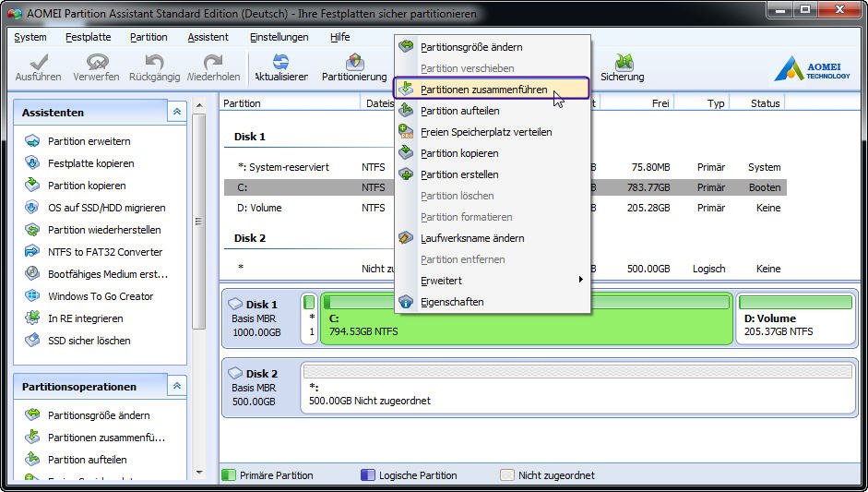Click the Partition aufteilen icon in sidebar
This screenshot has width=868, height=492.
[32, 460]
